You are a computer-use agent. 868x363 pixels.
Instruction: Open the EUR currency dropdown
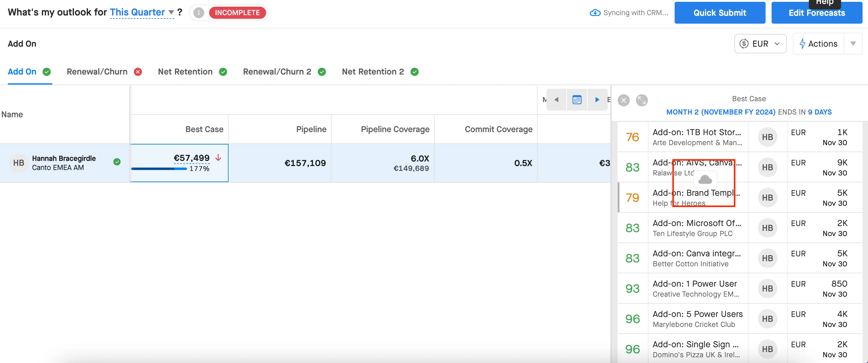click(760, 44)
